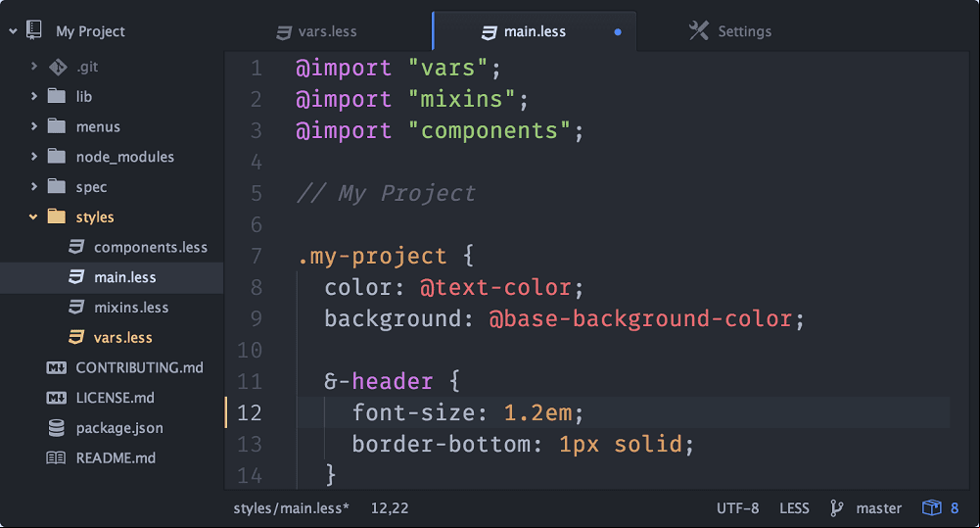Click LESS grammar selector
The width and height of the screenshot is (980, 528).
[794, 508]
